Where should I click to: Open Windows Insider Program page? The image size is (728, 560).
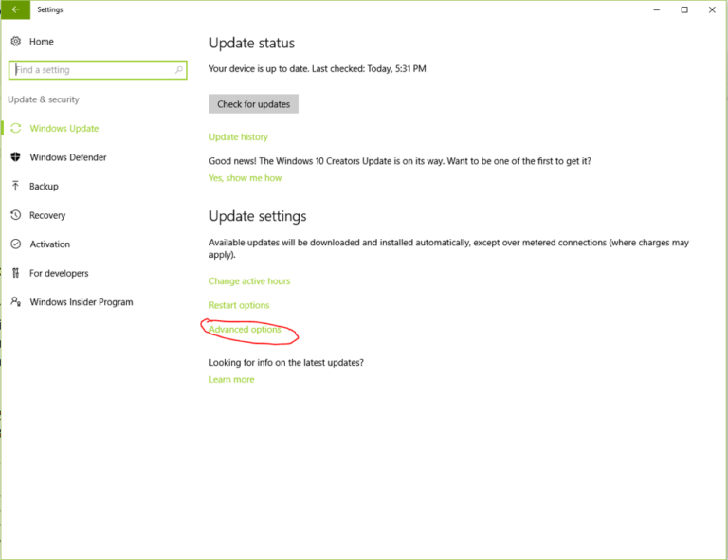pos(82,302)
